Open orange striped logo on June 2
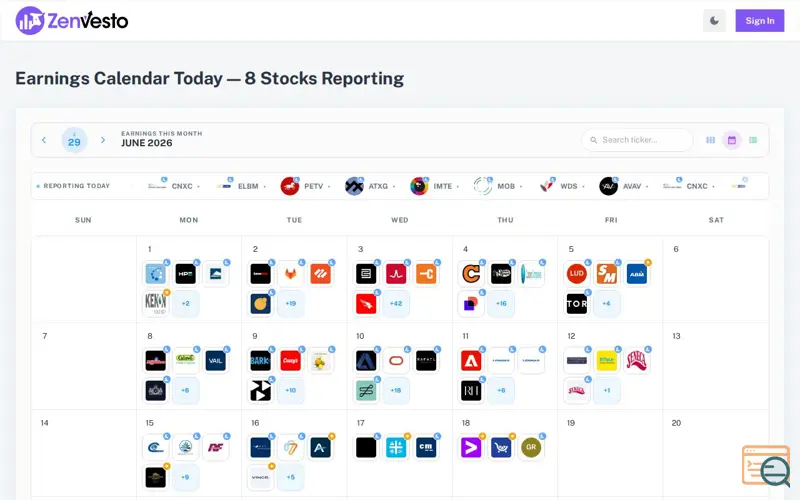Screen dimensions: 800x500 [320, 274]
